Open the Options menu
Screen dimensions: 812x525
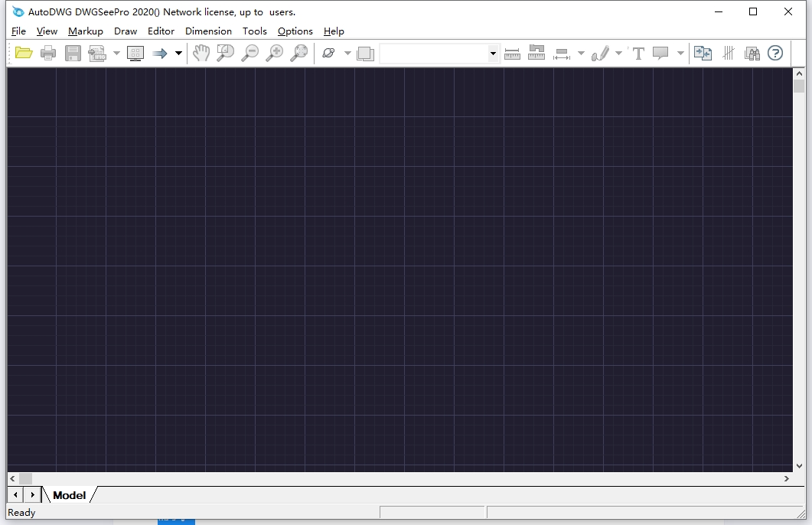(x=295, y=31)
